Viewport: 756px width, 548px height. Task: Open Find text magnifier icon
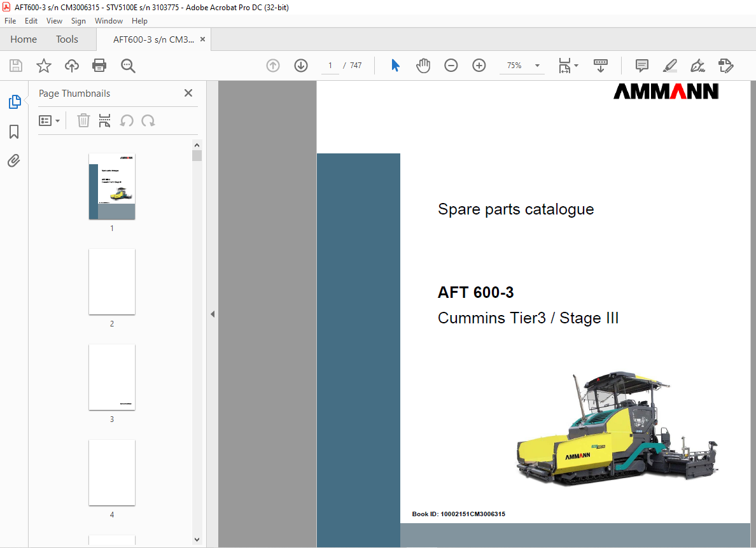(128, 66)
